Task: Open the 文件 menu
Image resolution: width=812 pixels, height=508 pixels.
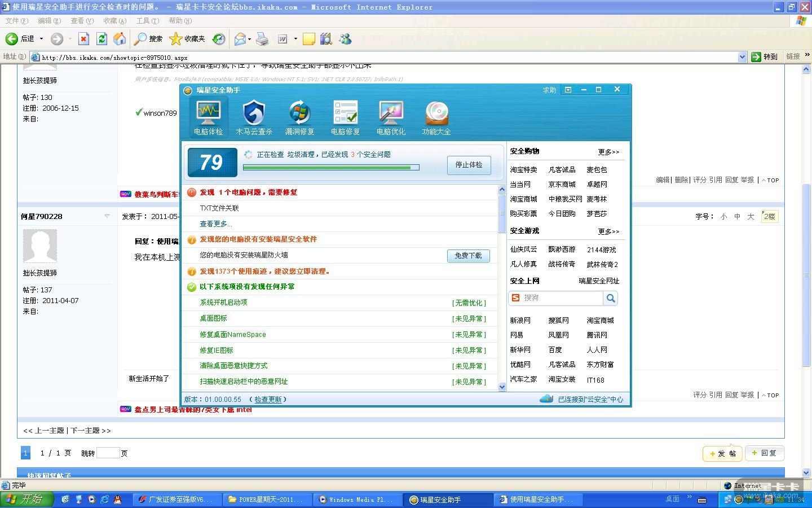Action: (x=16, y=21)
